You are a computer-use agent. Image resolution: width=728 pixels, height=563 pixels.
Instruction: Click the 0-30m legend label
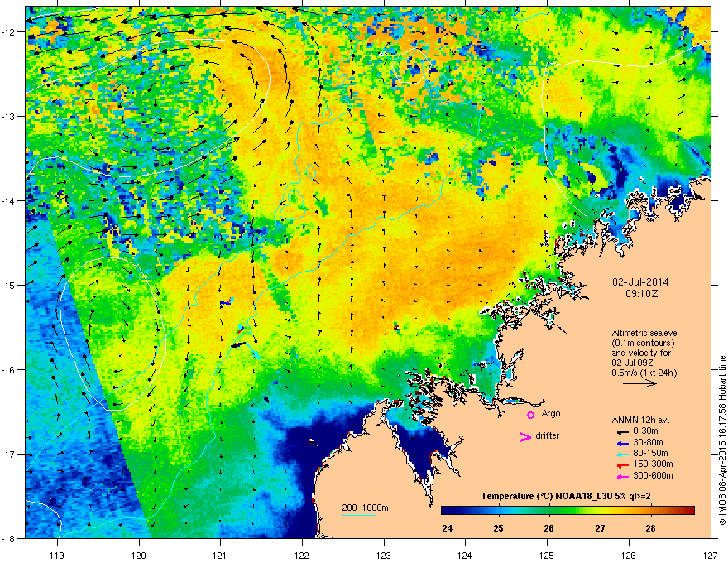pos(645,431)
